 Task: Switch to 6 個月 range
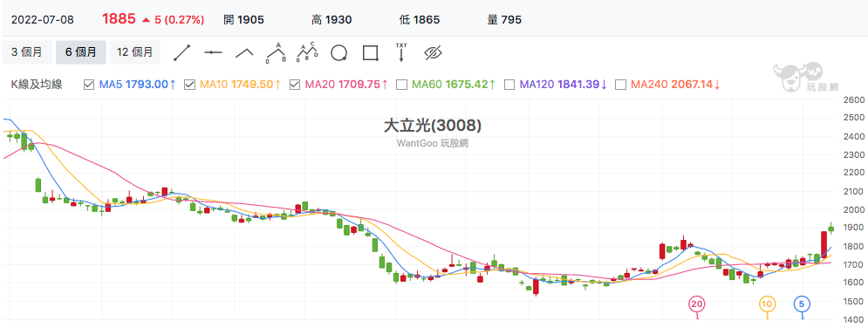click(x=81, y=52)
